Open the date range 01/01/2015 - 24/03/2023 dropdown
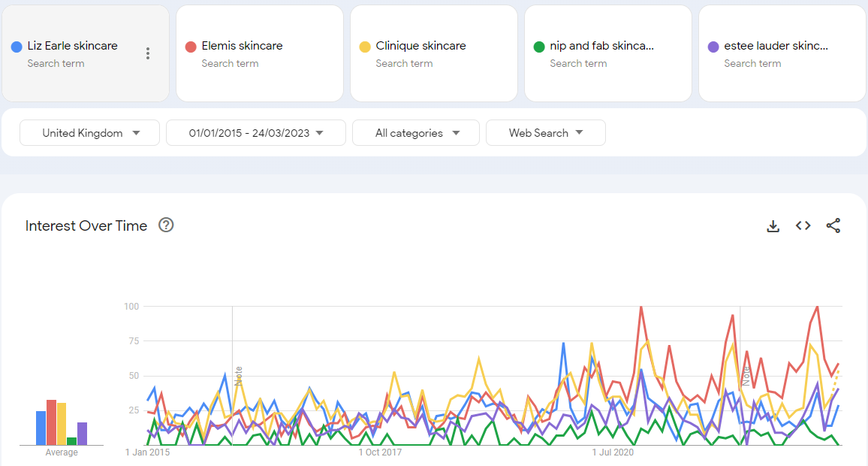 [x=256, y=133]
